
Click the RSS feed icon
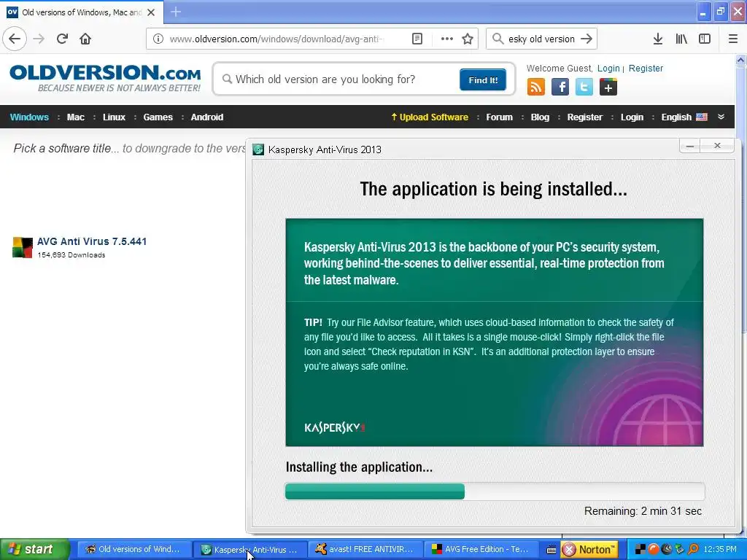pos(536,87)
